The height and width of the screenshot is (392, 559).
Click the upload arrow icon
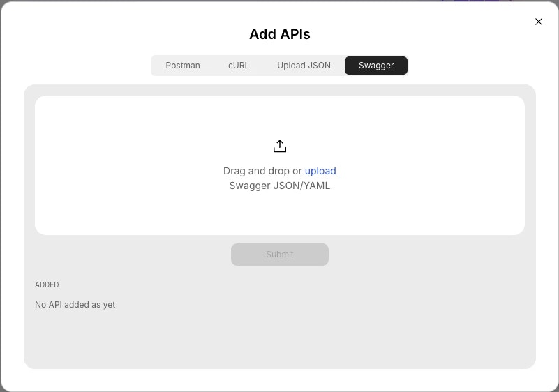(280, 146)
